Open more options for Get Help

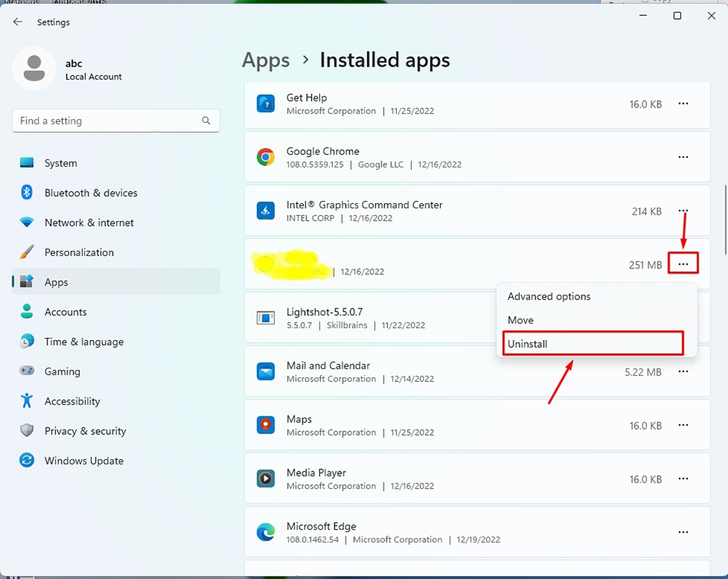(x=683, y=104)
